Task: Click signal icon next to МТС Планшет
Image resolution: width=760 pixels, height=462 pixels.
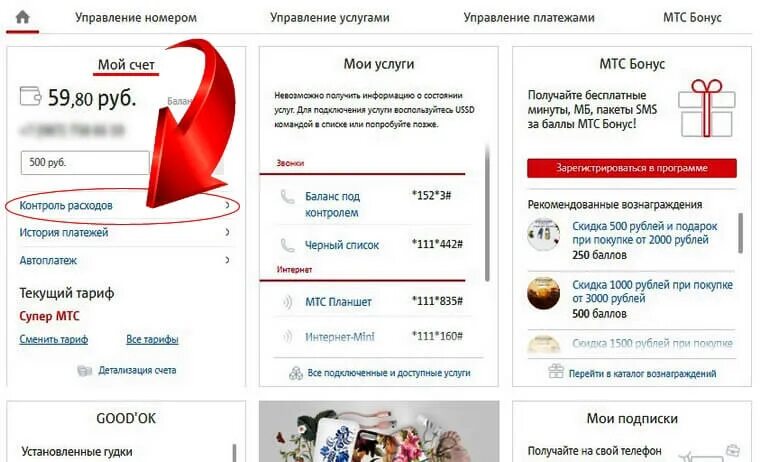Action: (x=287, y=302)
